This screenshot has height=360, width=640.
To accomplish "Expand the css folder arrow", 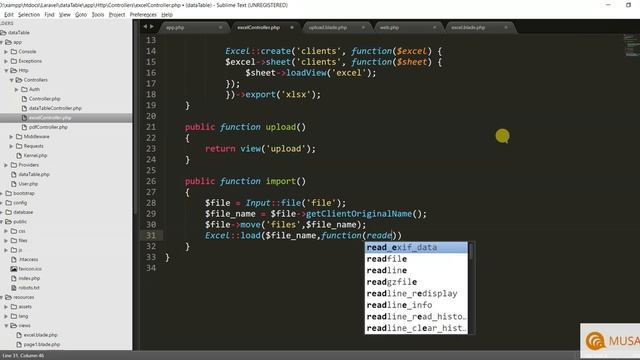I will [x=6, y=231].
